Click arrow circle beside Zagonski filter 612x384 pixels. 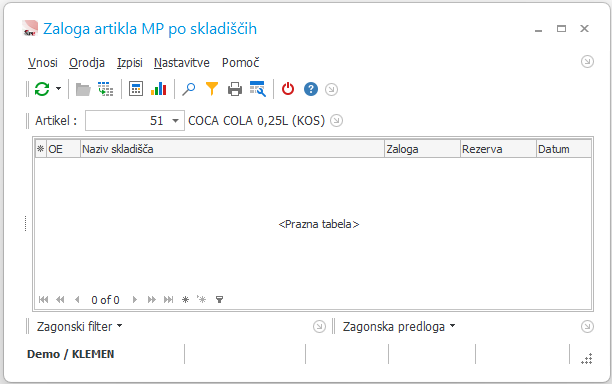click(x=319, y=327)
